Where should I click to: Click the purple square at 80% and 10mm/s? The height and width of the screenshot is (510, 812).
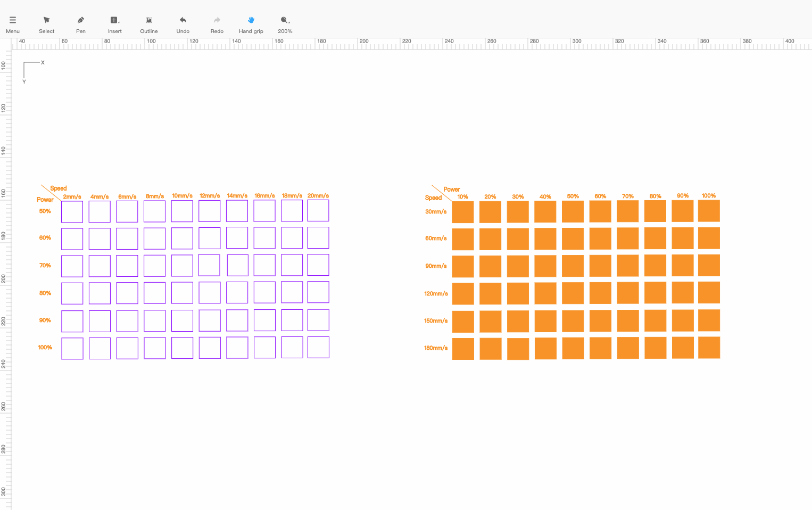pyautogui.click(x=182, y=293)
